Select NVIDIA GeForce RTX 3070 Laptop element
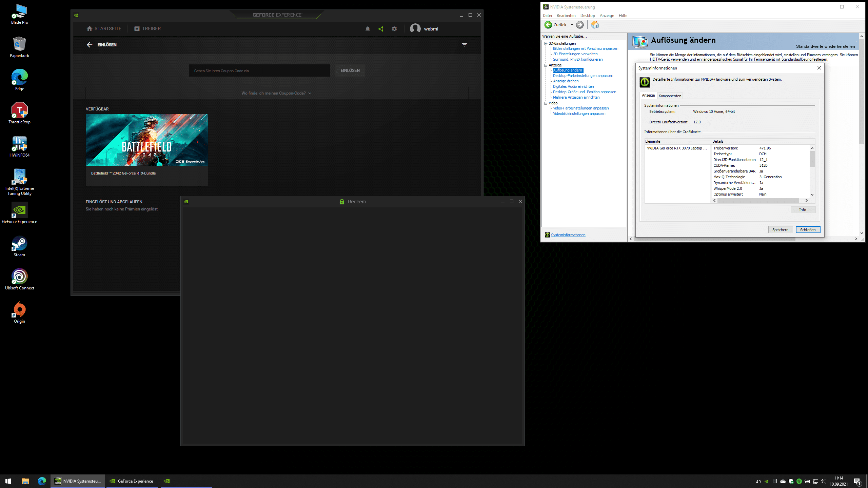Screen dimensions: 868x488 (677, 148)
